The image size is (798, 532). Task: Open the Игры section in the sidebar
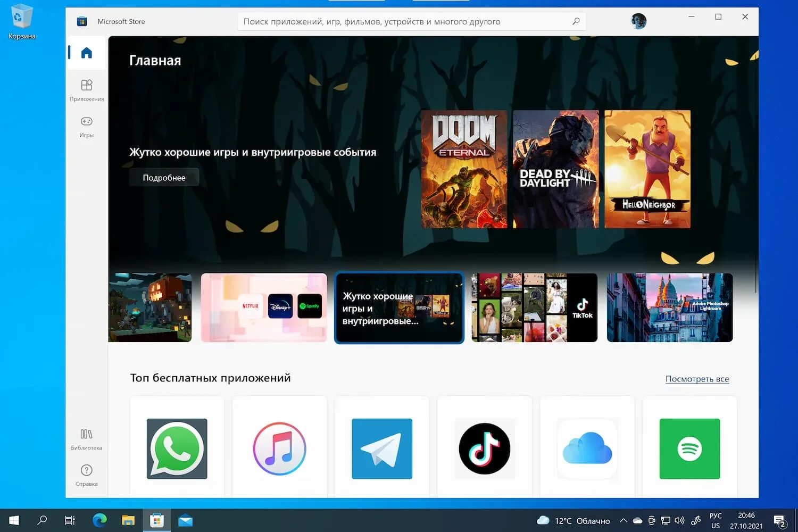[86, 127]
